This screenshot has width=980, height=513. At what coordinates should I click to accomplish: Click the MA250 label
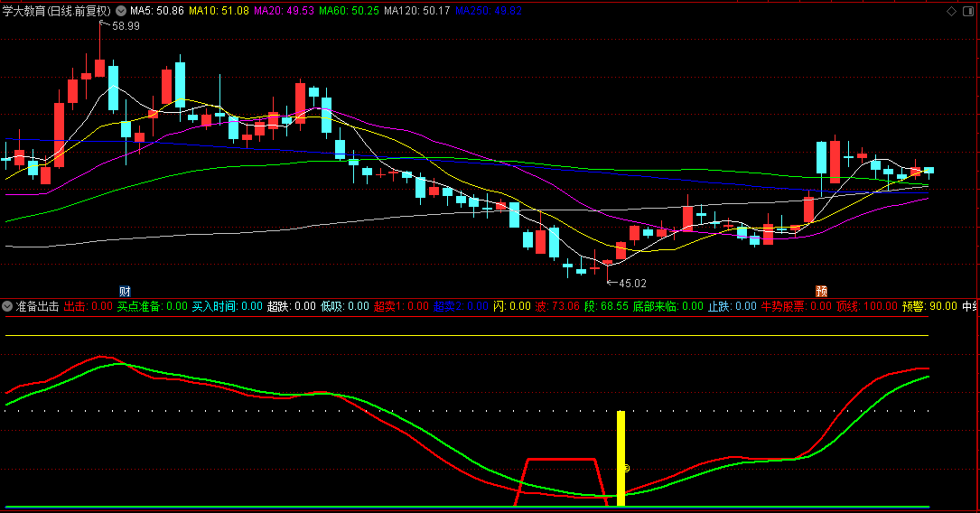click(x=488, y=11)
